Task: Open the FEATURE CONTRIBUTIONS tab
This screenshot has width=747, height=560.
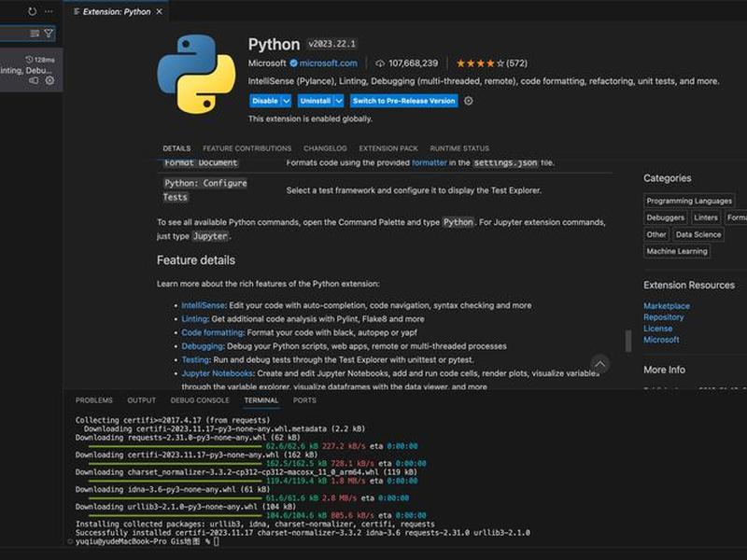Action: coord(247,148)
